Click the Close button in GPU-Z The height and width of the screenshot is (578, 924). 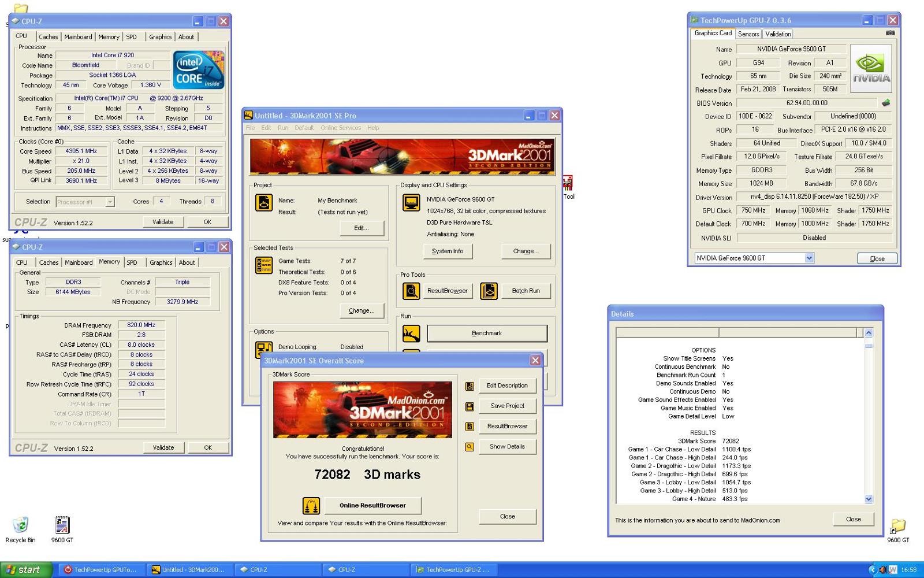point(877,258)
